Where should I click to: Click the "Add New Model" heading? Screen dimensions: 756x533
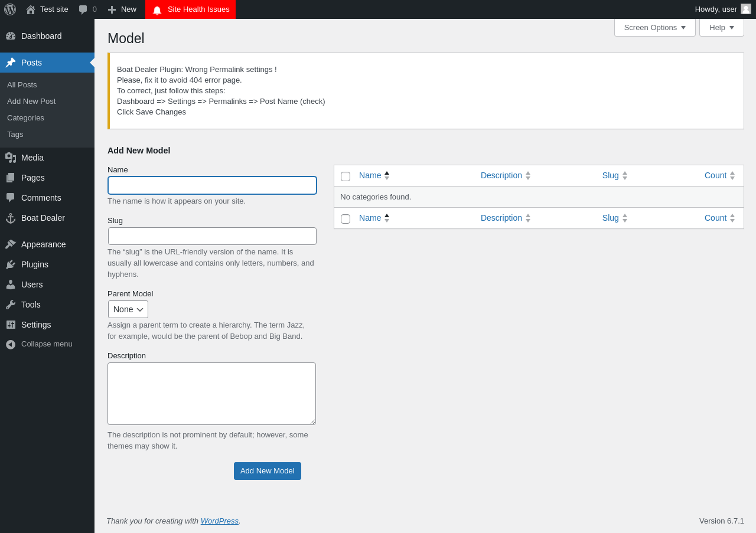(x=139, y=151)
